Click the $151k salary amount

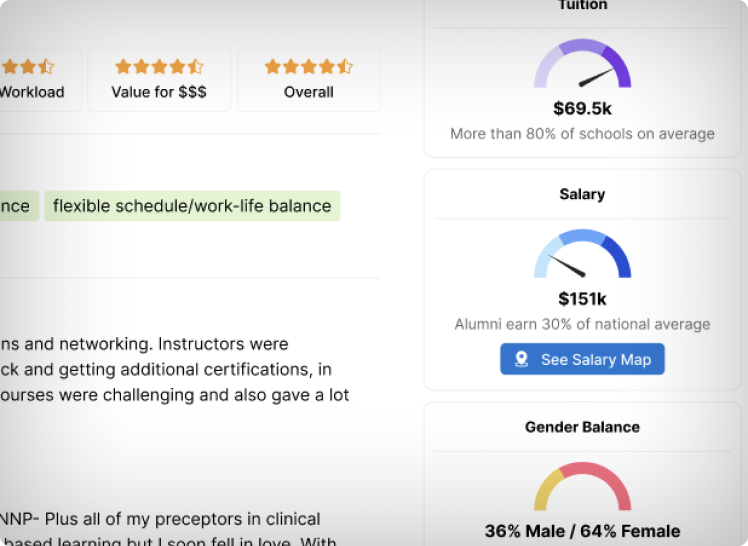(582, 298)
